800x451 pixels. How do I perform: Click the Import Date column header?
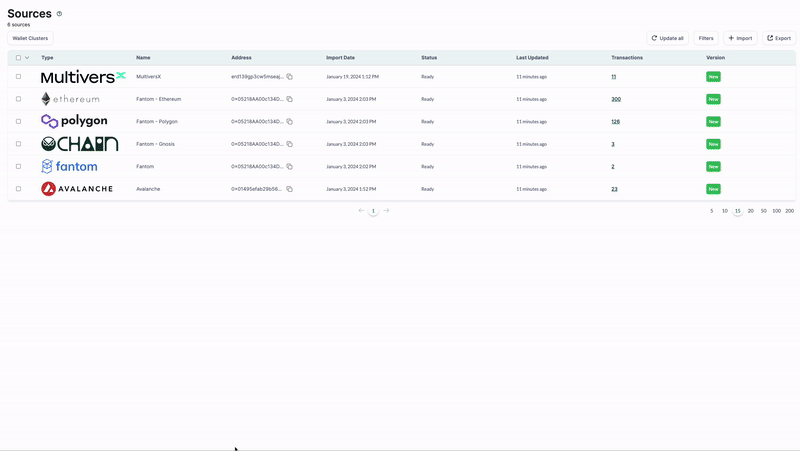(x=340, y=58)
